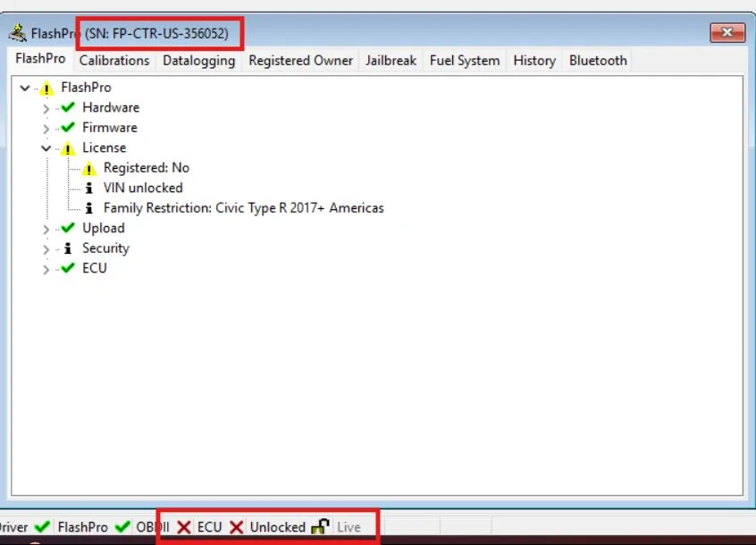Open the Registered Owner tab
This screenshot has height=545, width=756.
tap(300, 61)
